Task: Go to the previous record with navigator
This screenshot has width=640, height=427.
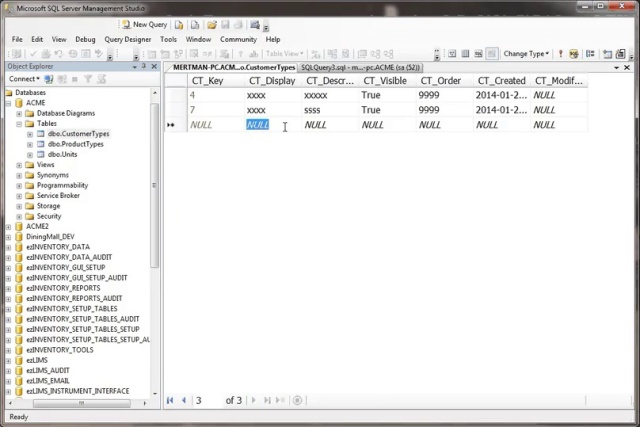Action: [x=184, y=400]
